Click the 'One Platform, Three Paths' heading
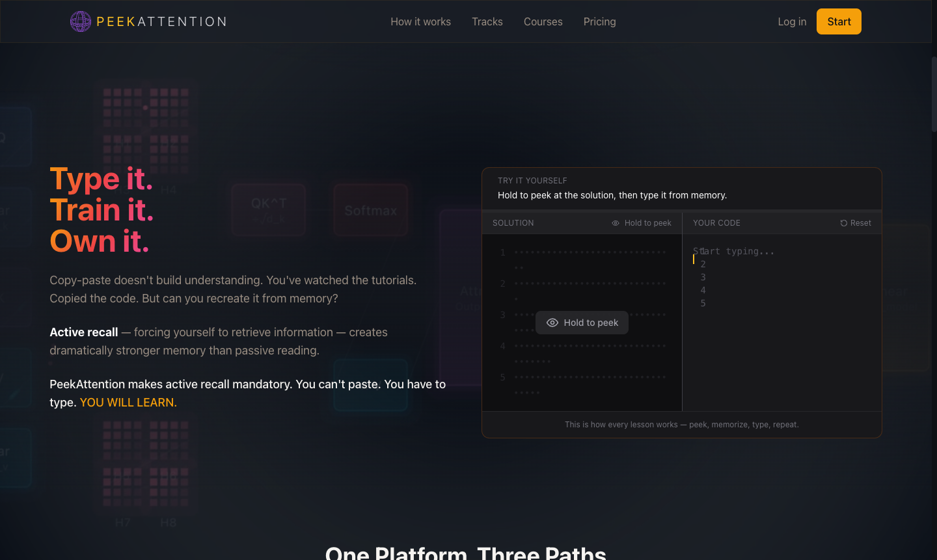 [x=466, y=553]
